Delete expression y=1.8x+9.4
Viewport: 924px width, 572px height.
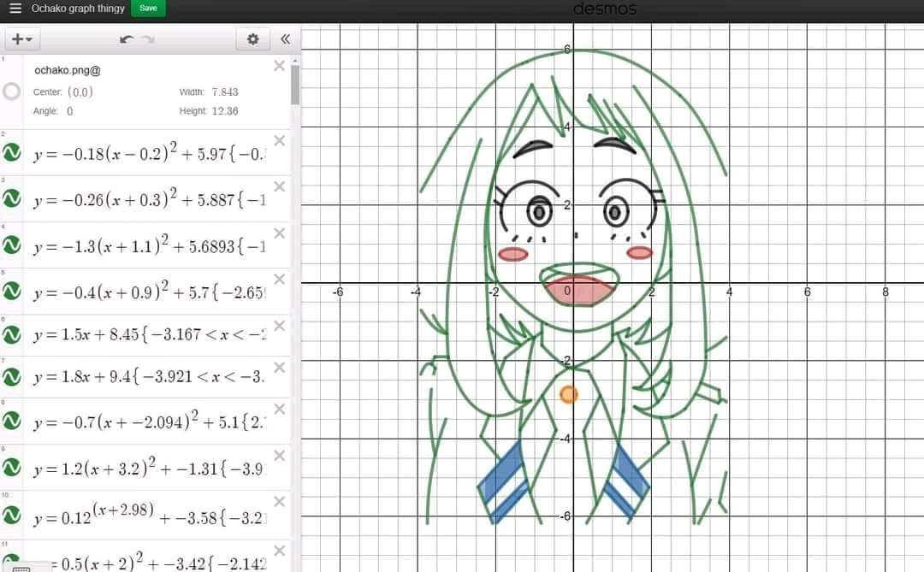coord(279,368)
